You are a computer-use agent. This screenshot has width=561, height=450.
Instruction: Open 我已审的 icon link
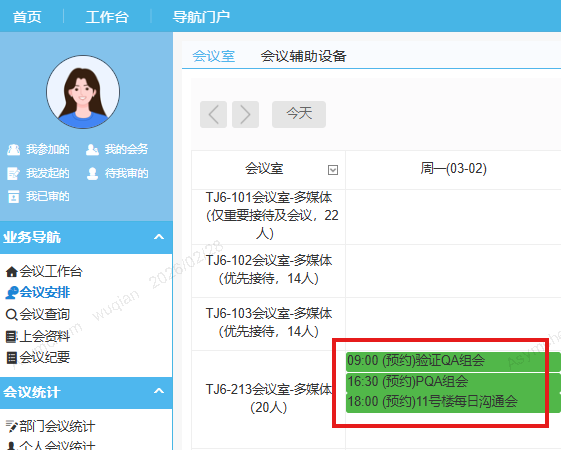click(x=14, y=197)
